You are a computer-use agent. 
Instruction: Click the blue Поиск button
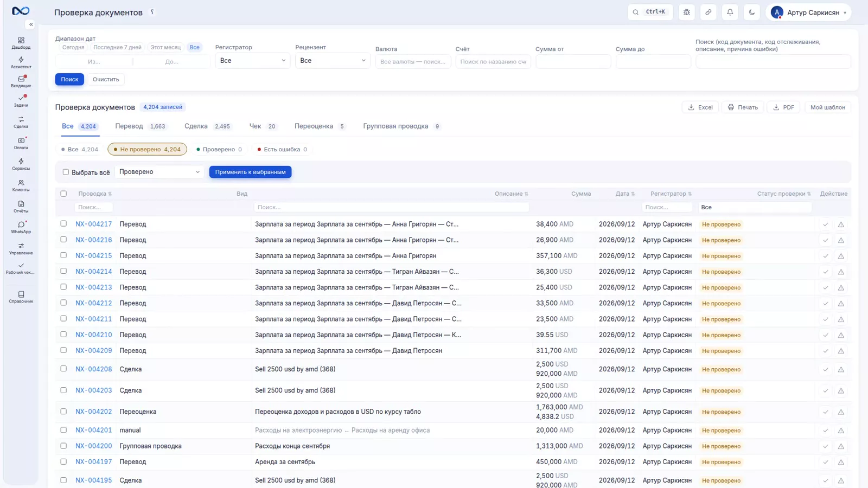point(69,79)
